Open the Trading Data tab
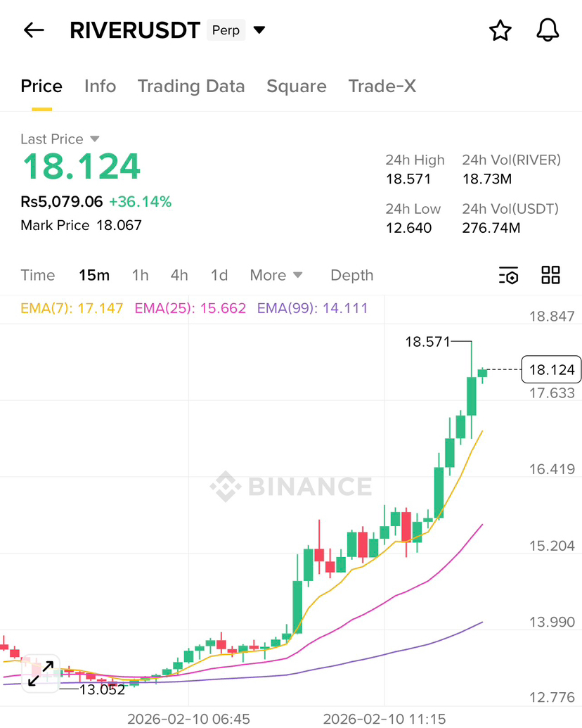 tap(191, 87)
